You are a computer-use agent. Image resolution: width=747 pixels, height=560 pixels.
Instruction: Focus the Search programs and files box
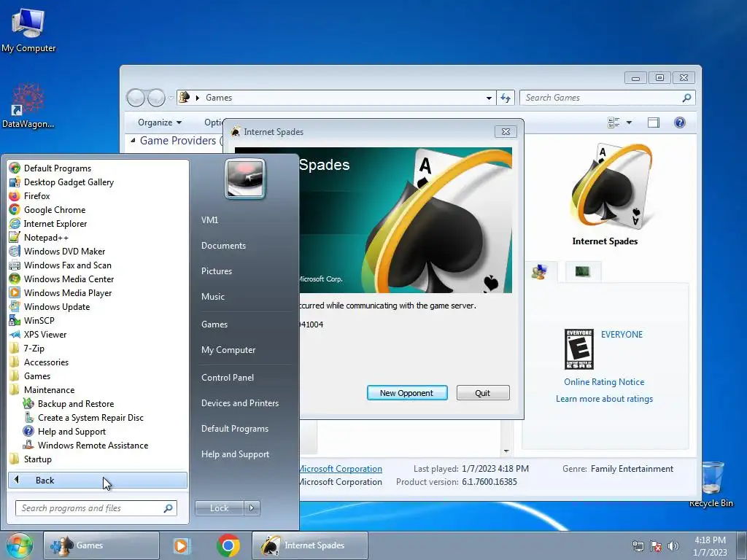point(96,508)
